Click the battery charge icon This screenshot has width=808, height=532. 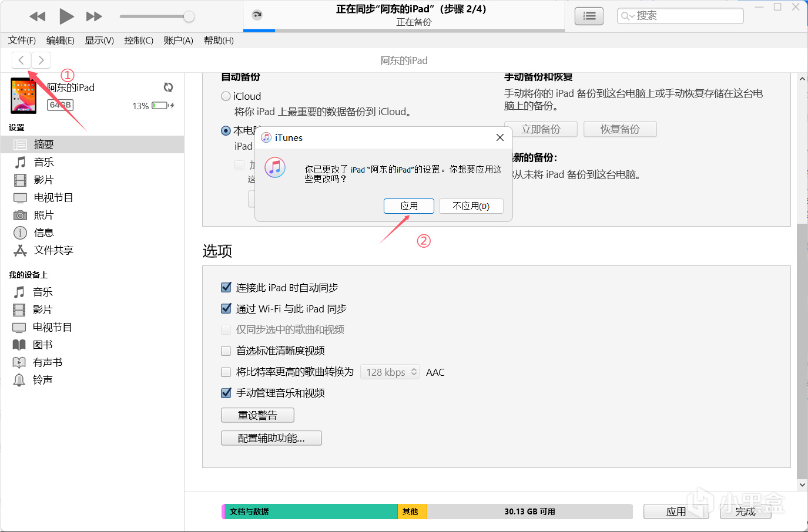pos(163,106)
